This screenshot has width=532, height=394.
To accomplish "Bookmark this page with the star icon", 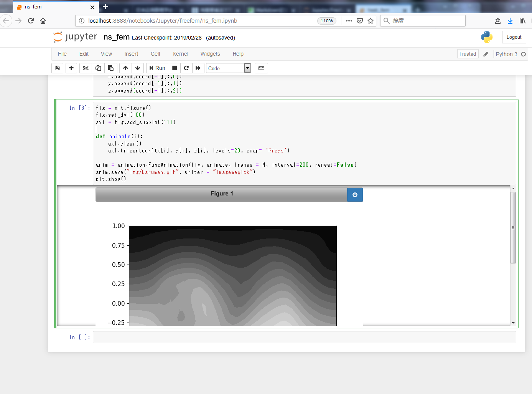I will [371, 21].
